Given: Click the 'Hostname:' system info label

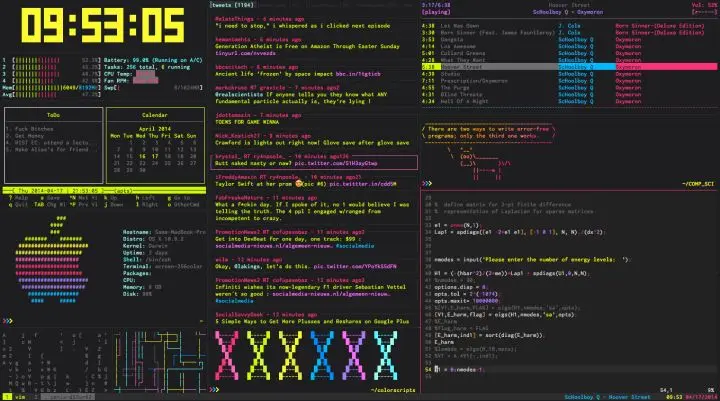Looking at the screenshot, I should (137, 232).
